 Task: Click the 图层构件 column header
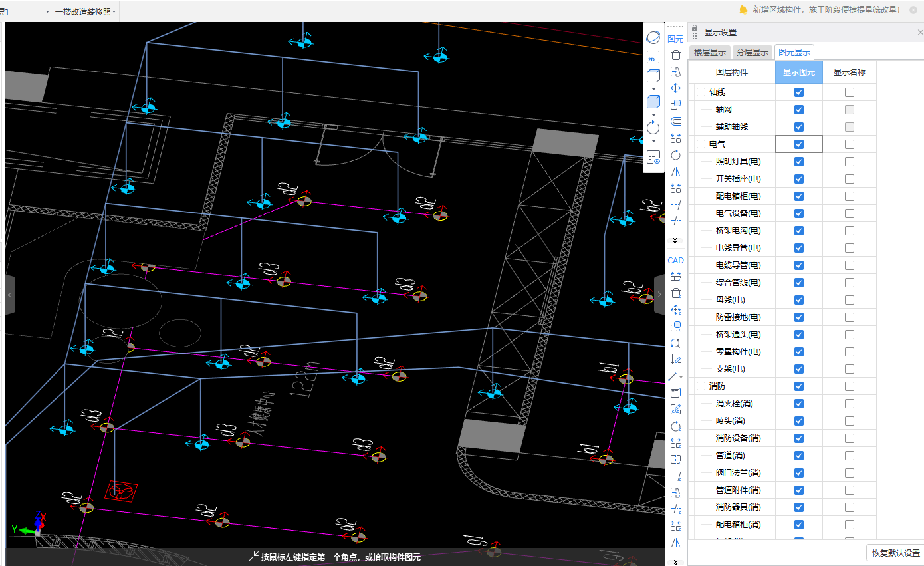click(x=732, y=72)
